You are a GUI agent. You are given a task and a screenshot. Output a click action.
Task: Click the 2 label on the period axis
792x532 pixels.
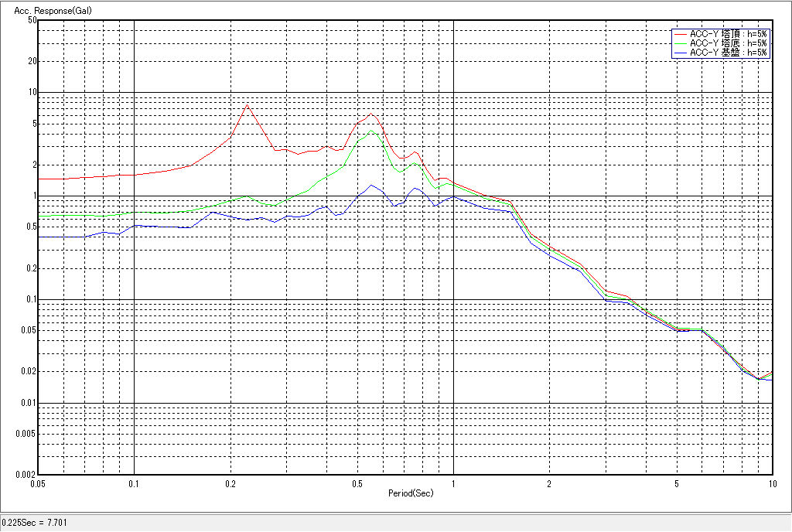click(x=549, y=483)
